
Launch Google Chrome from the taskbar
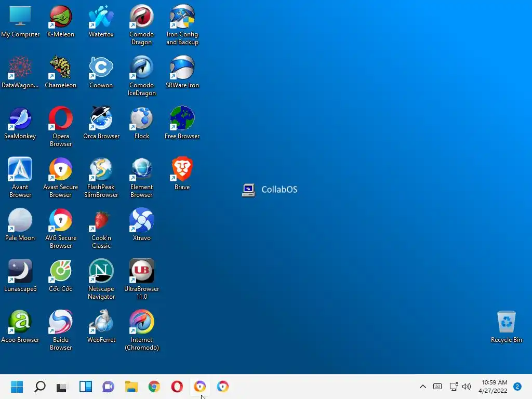(x=154, y=387)
